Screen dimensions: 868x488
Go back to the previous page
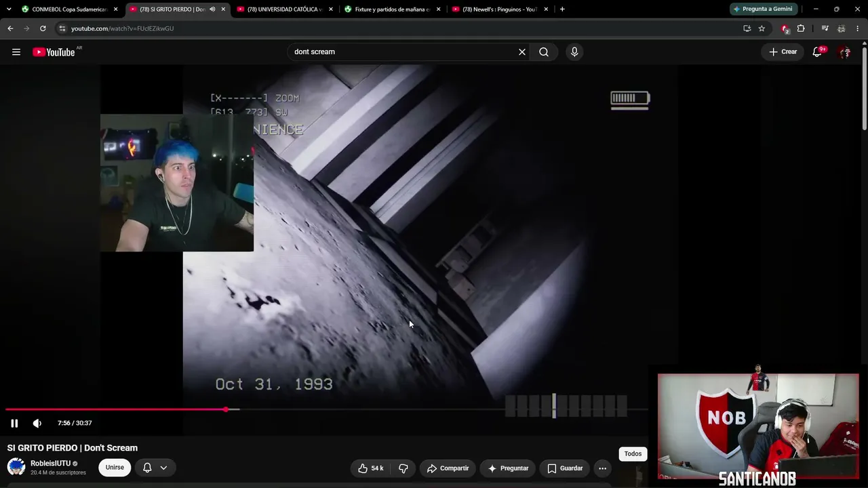pos(10,28)
